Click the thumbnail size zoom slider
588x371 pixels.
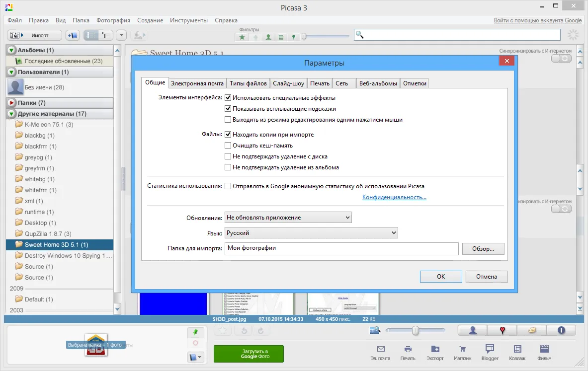[x=416, y=330]
